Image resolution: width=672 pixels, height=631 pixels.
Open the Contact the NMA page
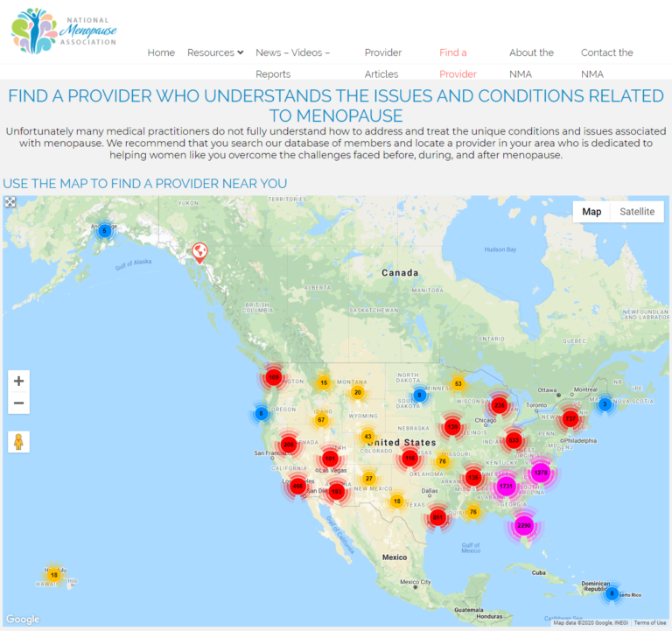[606, 63]
